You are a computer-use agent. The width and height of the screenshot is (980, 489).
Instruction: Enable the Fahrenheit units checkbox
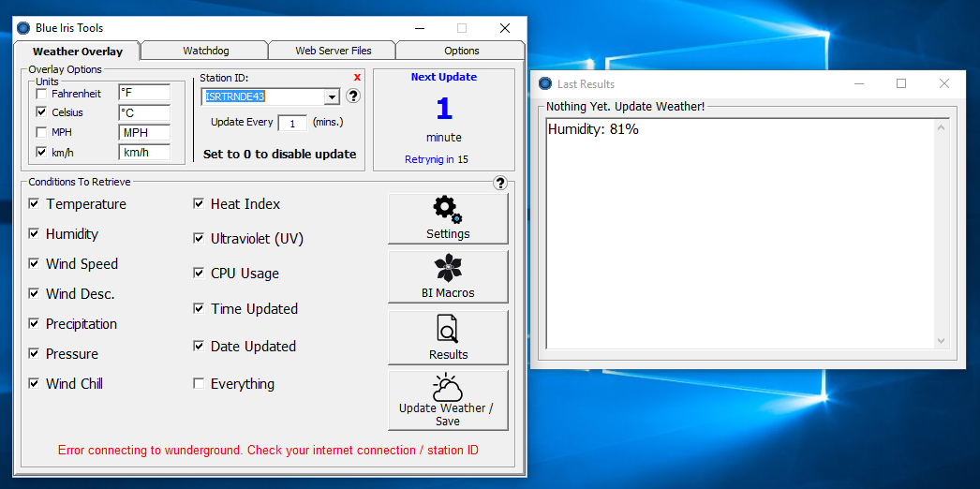click(41, 94)
